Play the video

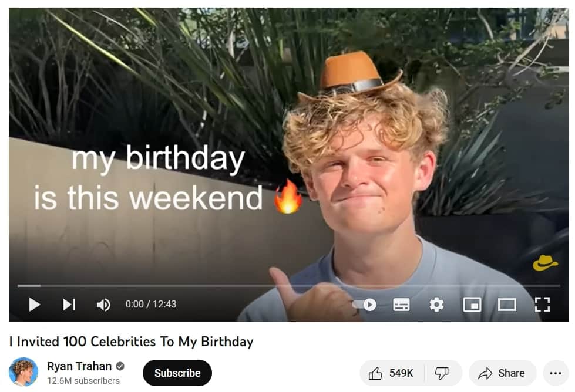coord(35,305)
